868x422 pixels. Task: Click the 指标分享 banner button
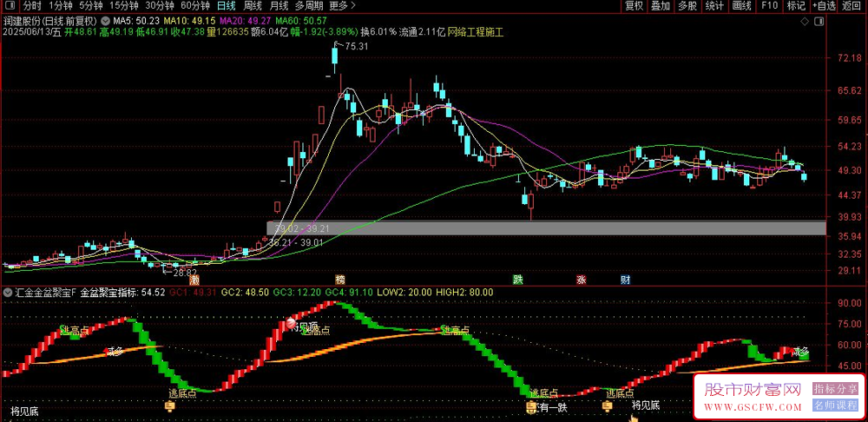835,388
